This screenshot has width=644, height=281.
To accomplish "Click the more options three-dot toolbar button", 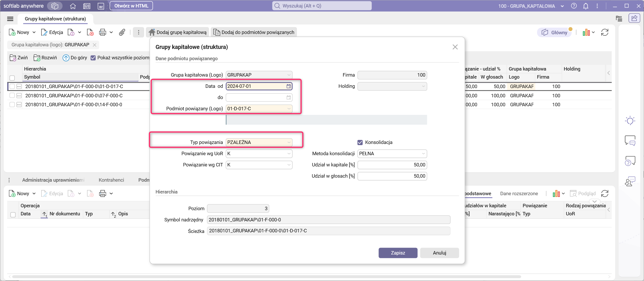I will pos(139,33).
